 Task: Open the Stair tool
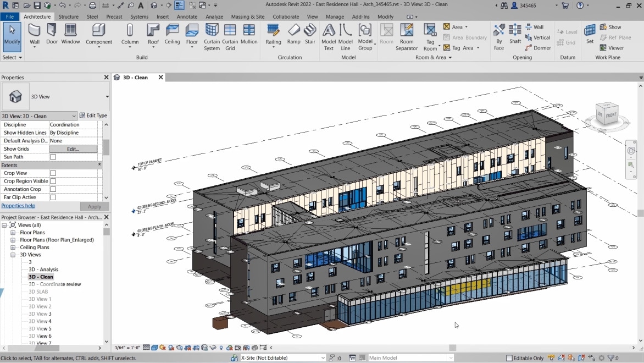pyautogui.click(x=310, y=35)
